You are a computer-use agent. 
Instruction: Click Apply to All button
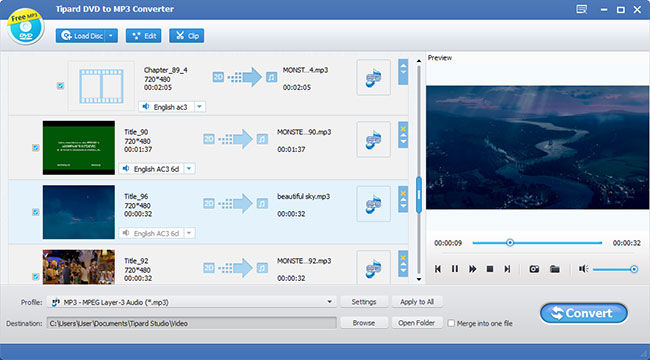(x=417, y=302)
